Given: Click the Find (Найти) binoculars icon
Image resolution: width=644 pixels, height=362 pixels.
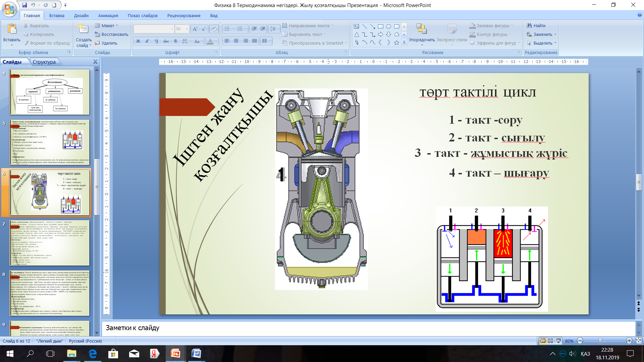Looking at the screenshot, I should [x=529, y=25].
